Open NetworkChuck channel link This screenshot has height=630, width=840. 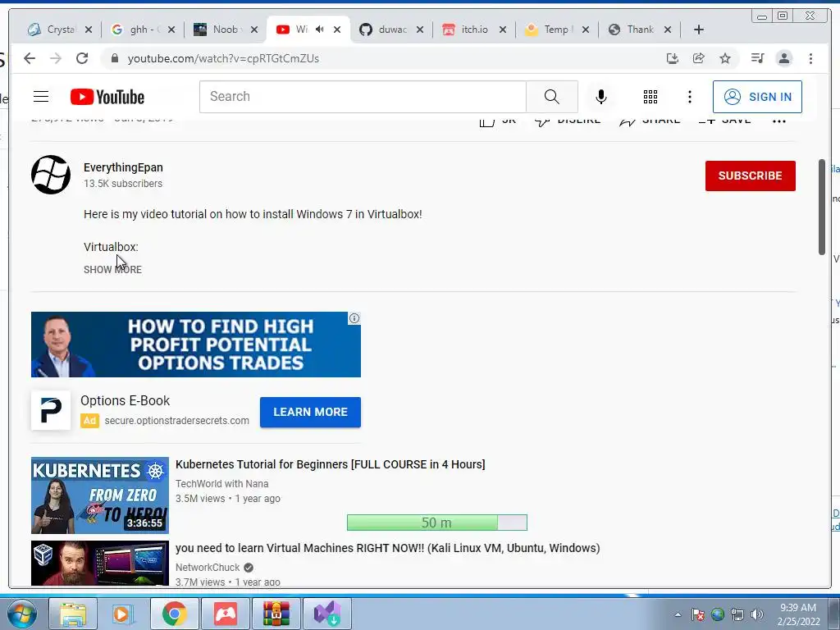[x=208, y=568]
